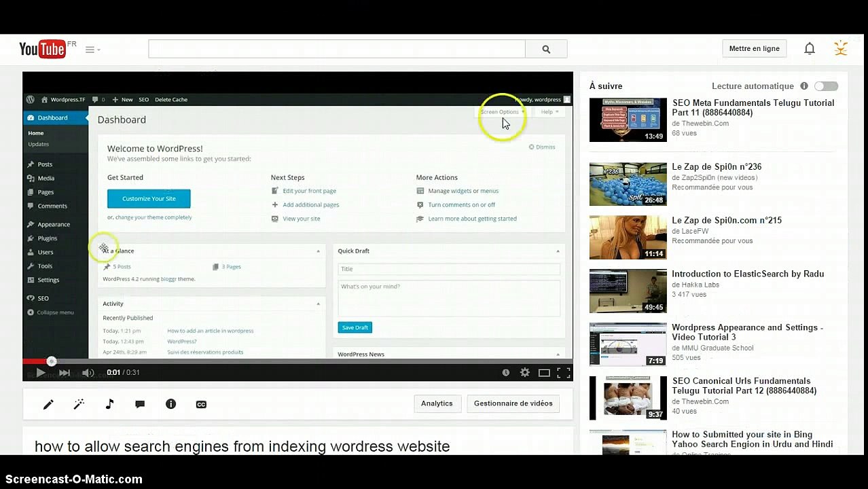Click Posts in WordPress sidebar
Image resolution: width=868 pixels, height=489 pixels.
[x=45, y=164]
